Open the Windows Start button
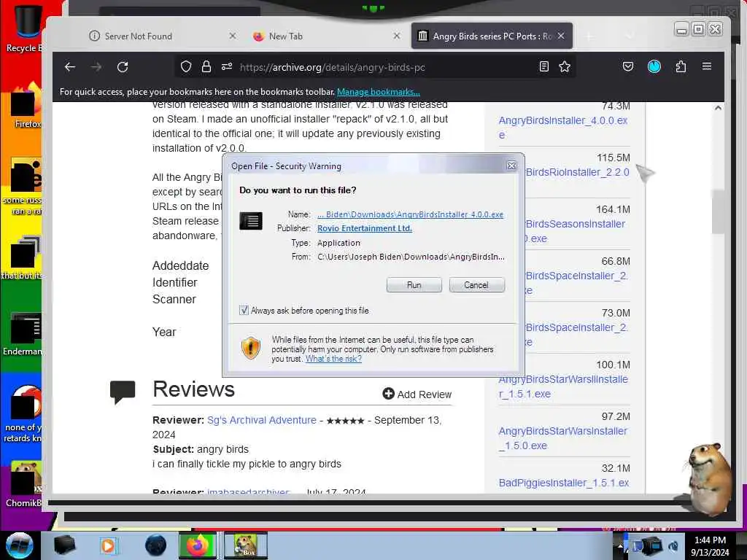This screenshot has width=747, height=560. coord(20,545)
